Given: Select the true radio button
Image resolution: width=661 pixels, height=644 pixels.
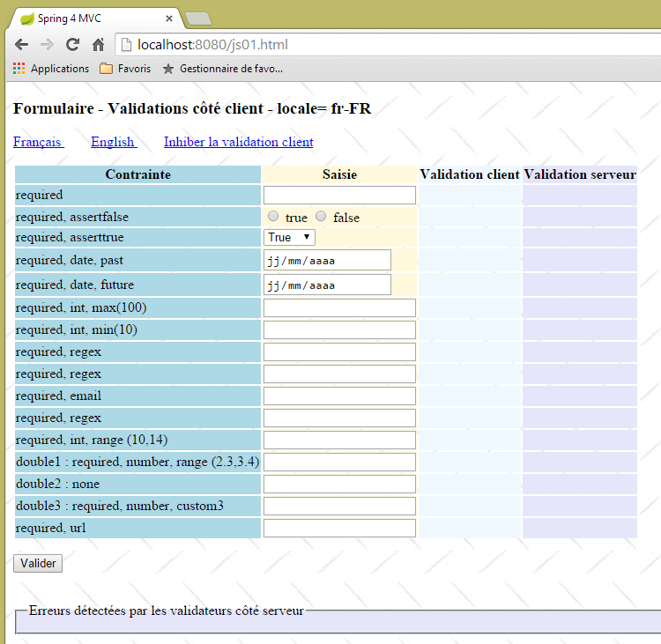Looking at the screenshot, I should click(x=273, y=217).
